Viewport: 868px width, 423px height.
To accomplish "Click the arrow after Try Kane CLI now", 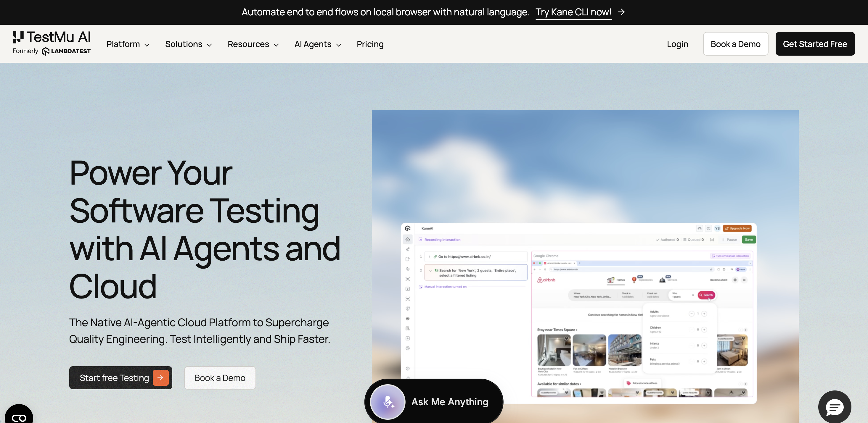I will 621,12.
